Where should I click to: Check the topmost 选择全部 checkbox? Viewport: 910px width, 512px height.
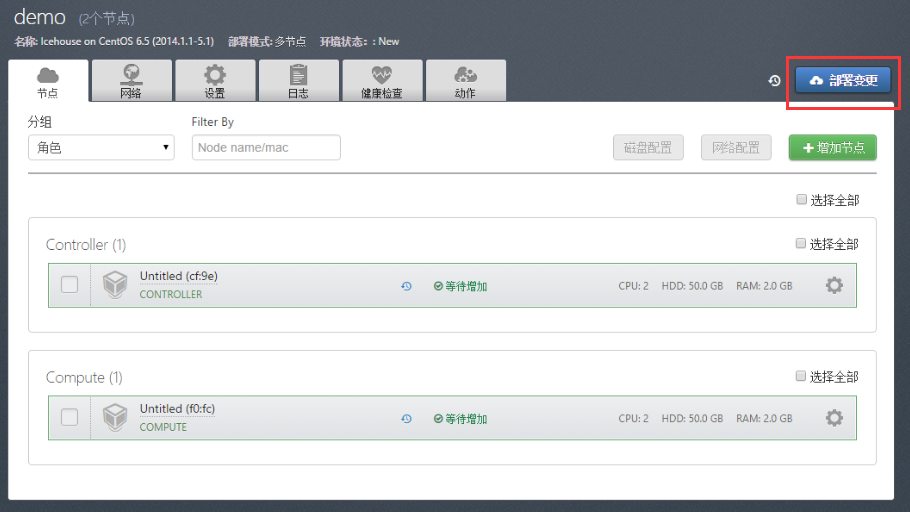coord(801,200)
